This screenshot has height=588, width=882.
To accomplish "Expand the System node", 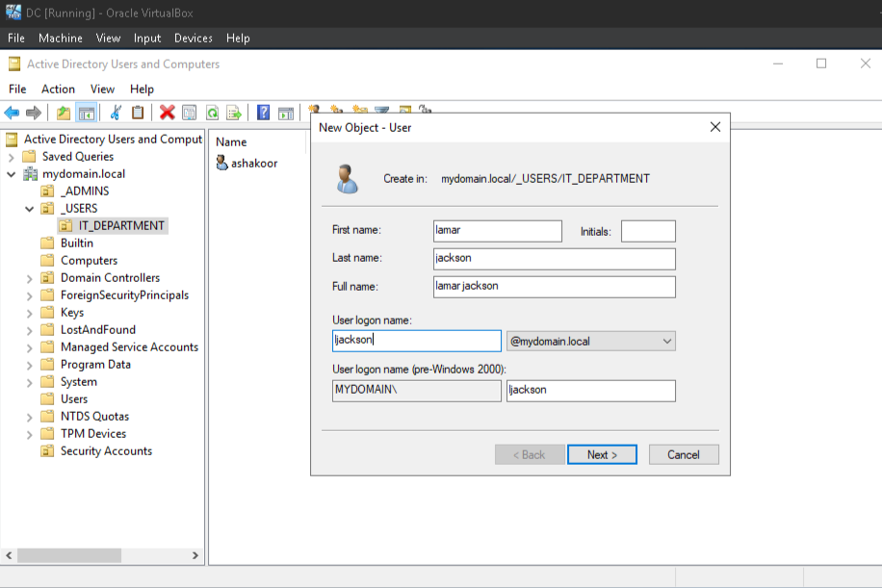I will tap(29, 383).
